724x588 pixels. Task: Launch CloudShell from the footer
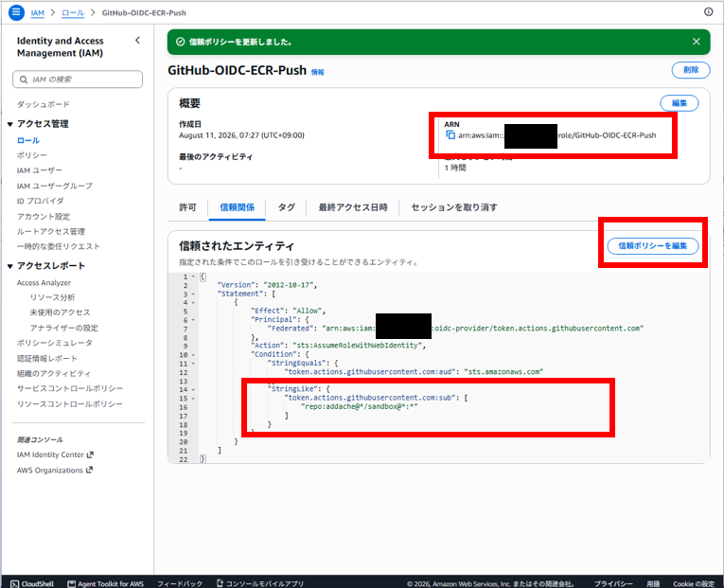32,584
